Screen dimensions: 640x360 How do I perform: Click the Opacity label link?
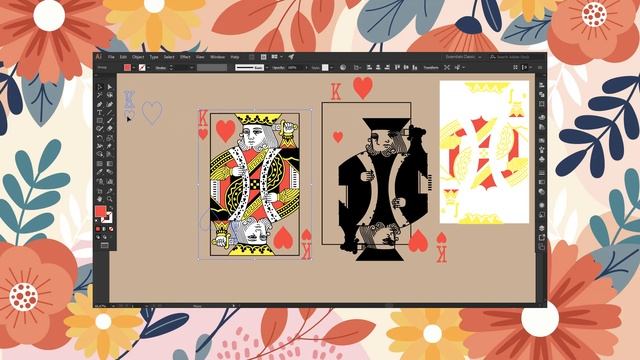point(278,68)
